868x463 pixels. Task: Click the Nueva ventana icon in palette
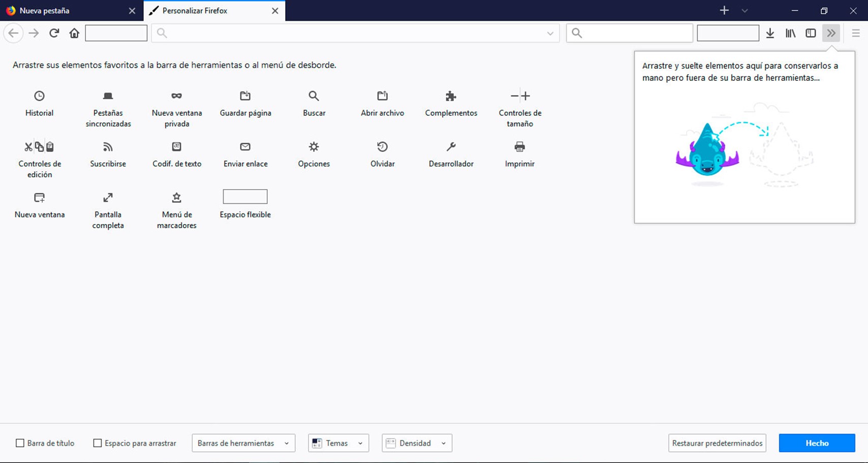coord(39,198)
